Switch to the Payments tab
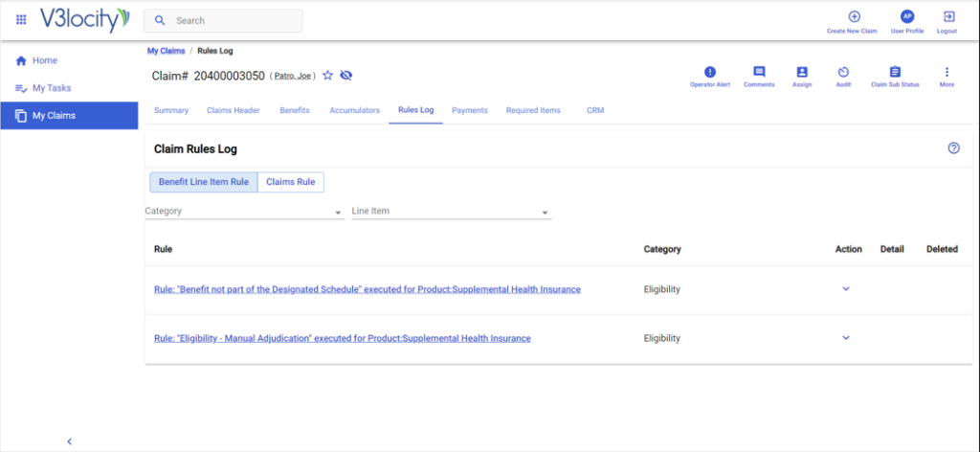980x452 pixels. tap(470, 111)
